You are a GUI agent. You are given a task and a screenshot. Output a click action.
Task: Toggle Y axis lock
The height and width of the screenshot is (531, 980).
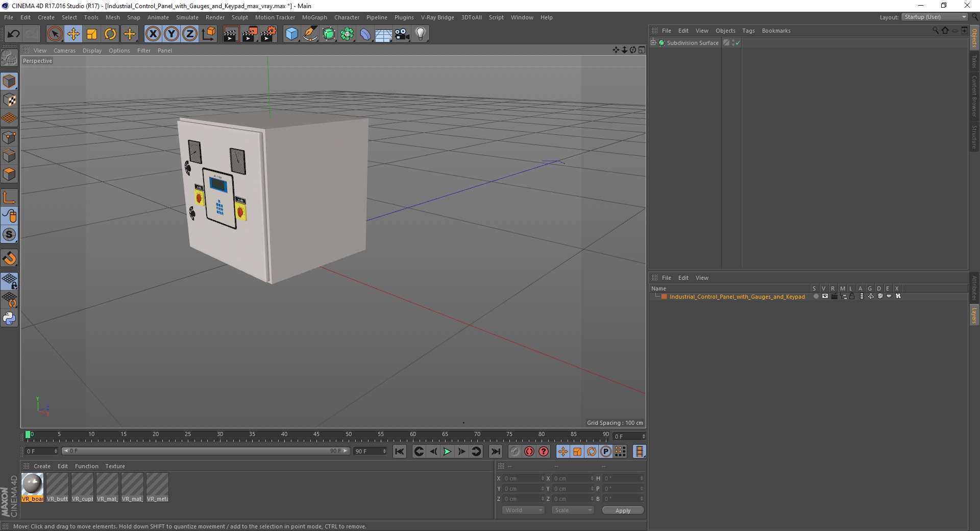[171, 34]
